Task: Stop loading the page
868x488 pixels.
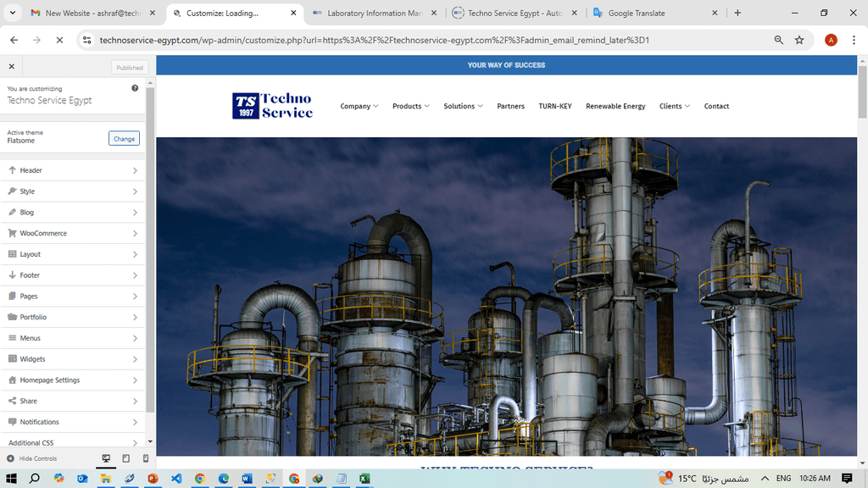Action: [60, 40]
